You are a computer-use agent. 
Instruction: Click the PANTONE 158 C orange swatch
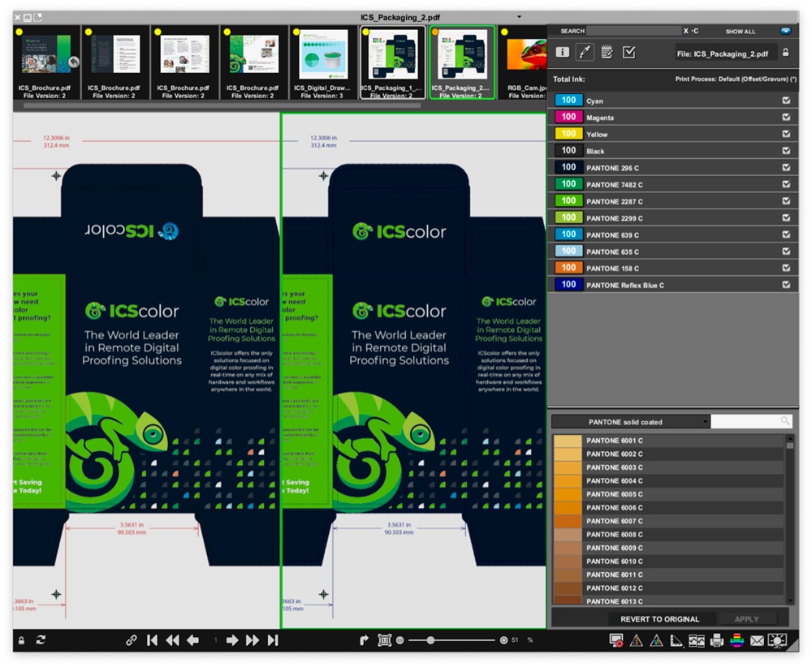[568, 268]
